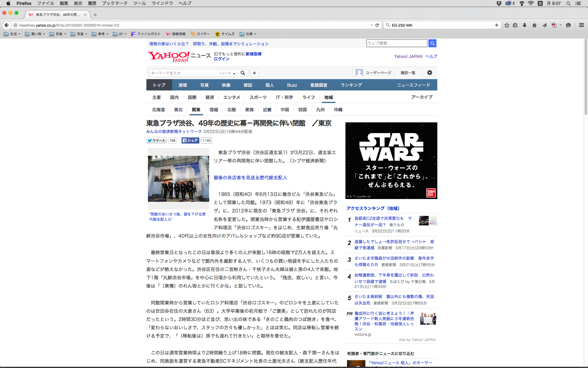This screenshot has width=588, height=368.
Task: Open the Yahoo news settings gear icon
Action: [x=430, y=73]
